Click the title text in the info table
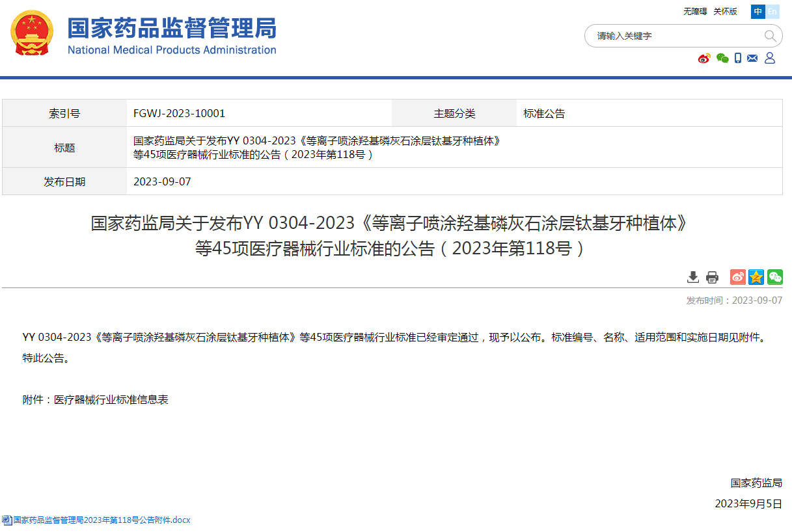This screenshot has height=532, width=792. 318,148
